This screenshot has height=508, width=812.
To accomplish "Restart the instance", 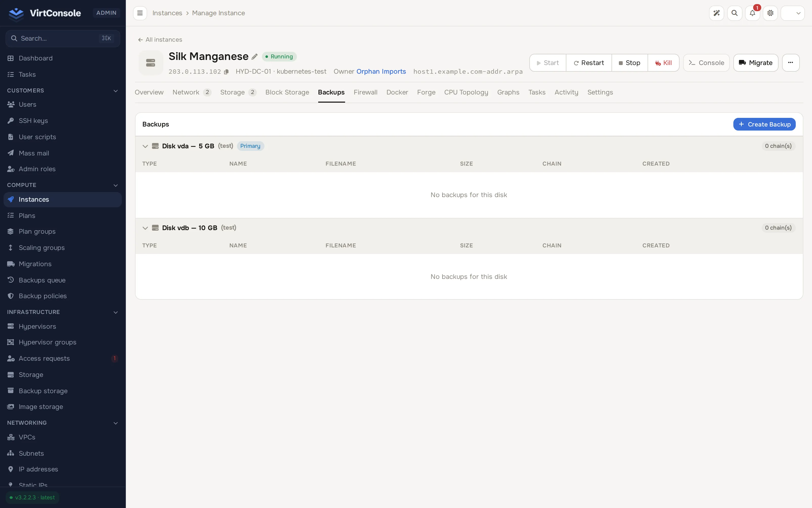I will click(589, 63).
